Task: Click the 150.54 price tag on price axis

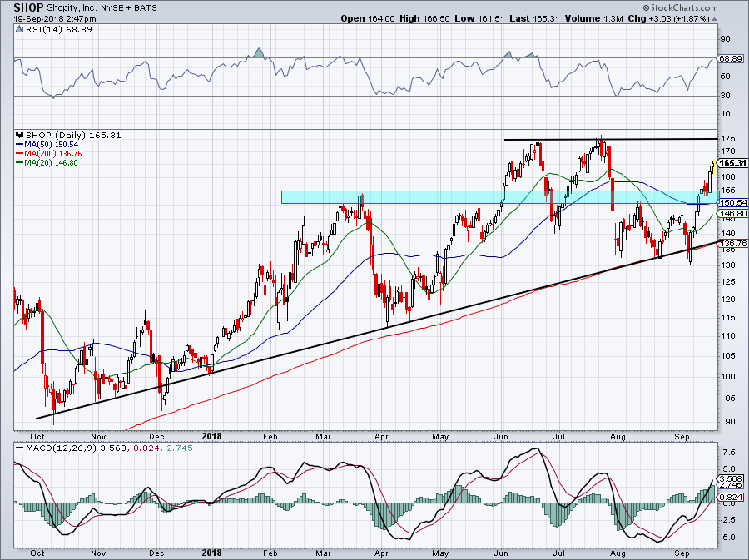Action: 732,202
